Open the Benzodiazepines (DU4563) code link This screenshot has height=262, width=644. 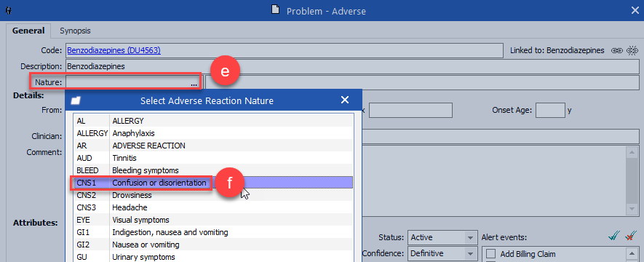pos(114,50)
